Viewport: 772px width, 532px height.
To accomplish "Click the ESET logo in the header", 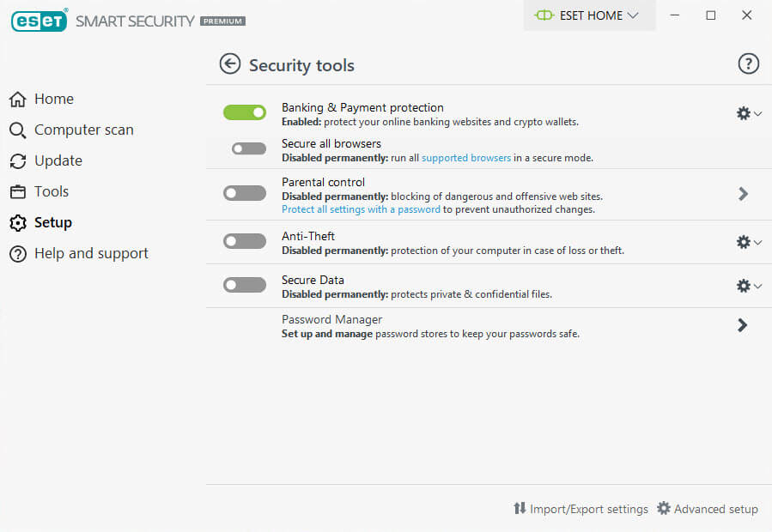I will click(39, 21).
